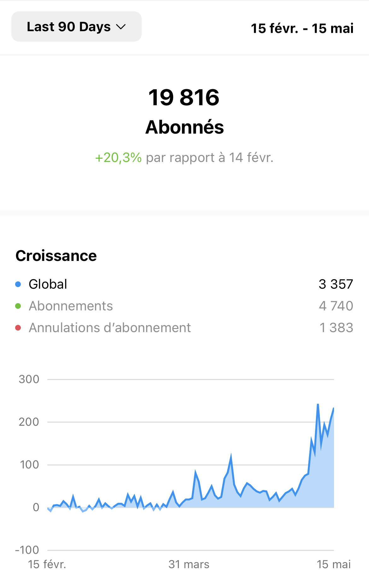Select the Abonnements legend label
This screenshot has height=588, width=369.
coord(71,306)
